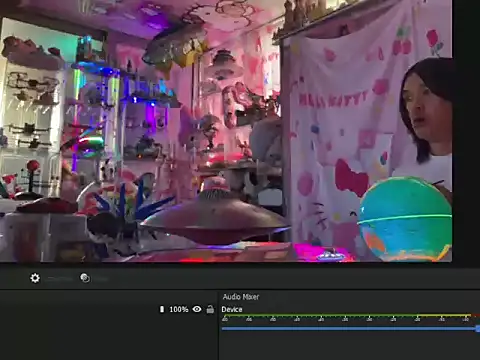This screenshot has width=480, height=360.
Task: Adjust the Device volume slider
Action: 351,329
